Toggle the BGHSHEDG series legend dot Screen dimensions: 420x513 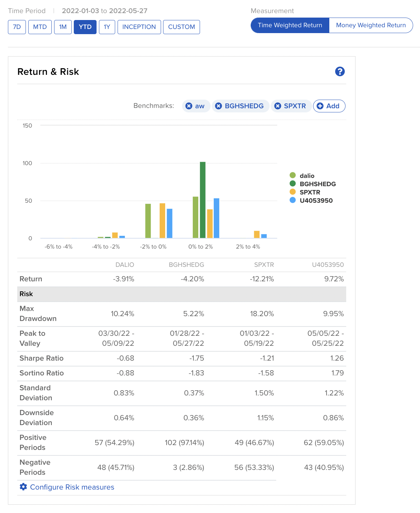tap(293, 184)
